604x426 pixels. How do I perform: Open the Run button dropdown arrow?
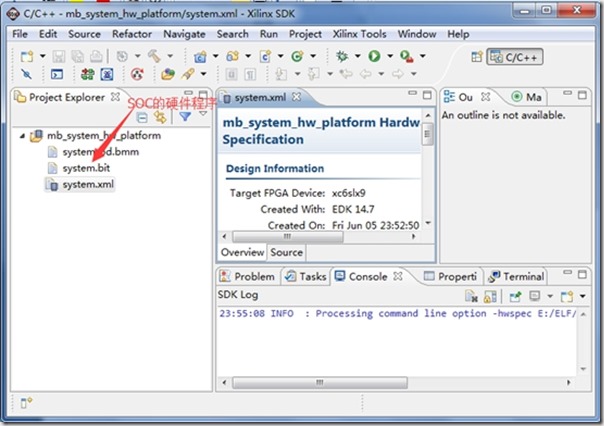click(387, 57)
